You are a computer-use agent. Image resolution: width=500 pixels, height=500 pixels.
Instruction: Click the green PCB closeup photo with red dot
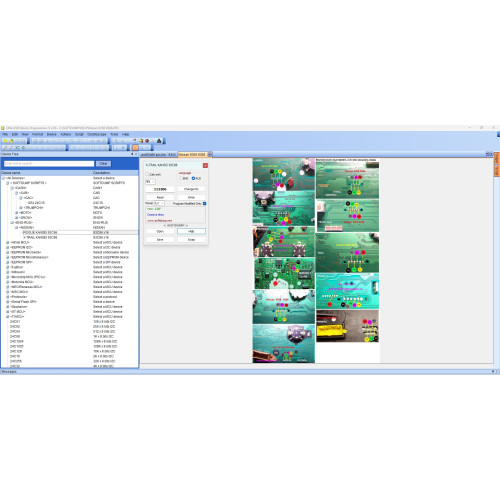pos(284,273)
